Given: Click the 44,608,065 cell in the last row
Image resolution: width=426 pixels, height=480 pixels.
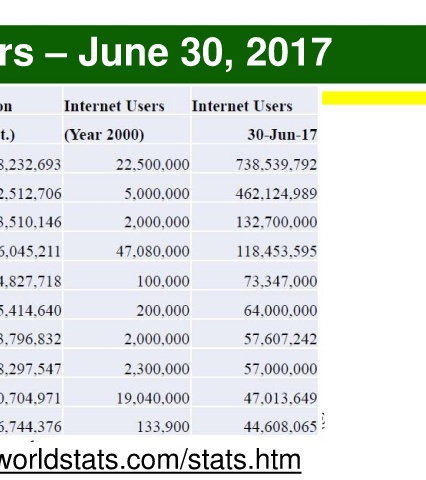Looking at the screenshot, I should (255, 421).
